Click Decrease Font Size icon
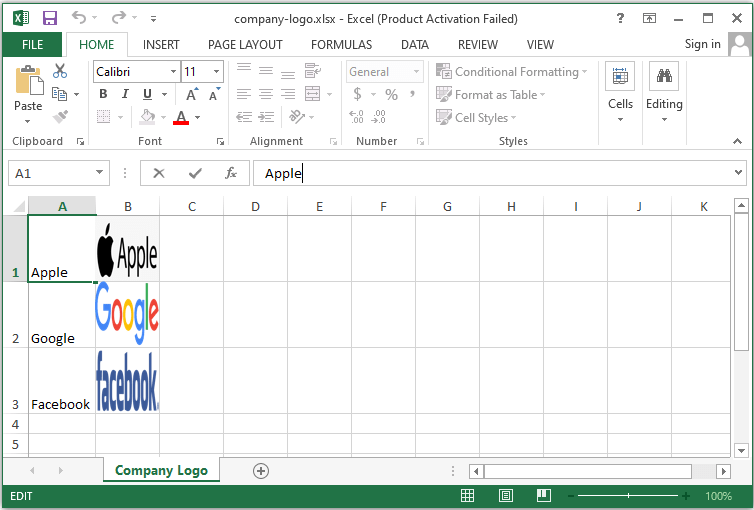Screen dimensions: 754x510 tap(214, 94)
